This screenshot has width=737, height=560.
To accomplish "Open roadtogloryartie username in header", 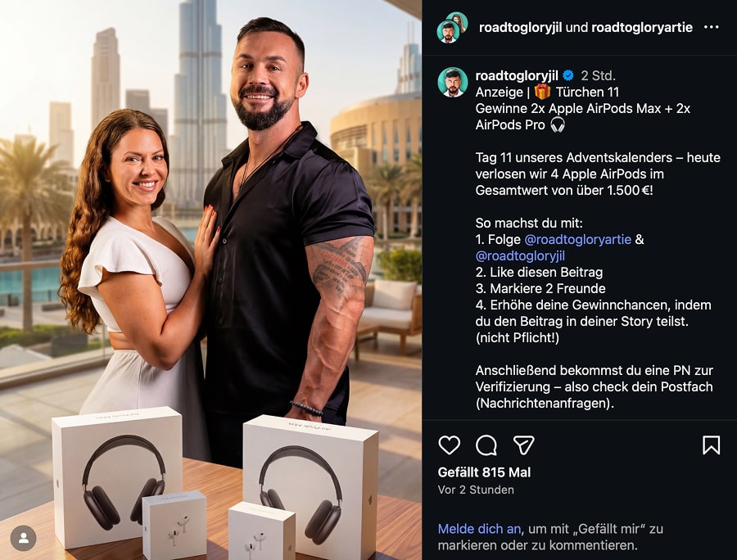I will pyautogui.click(x=642, y=28).
